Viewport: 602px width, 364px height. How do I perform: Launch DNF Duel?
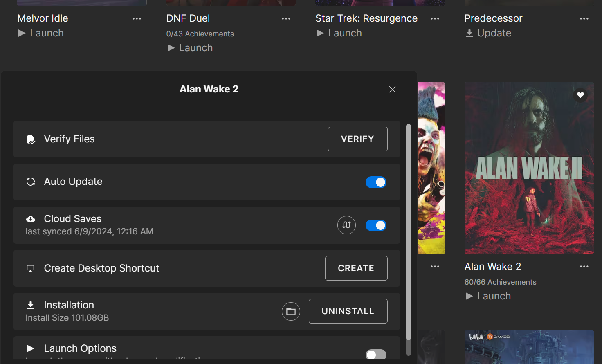pyautogui.click(x=190, y=48)
